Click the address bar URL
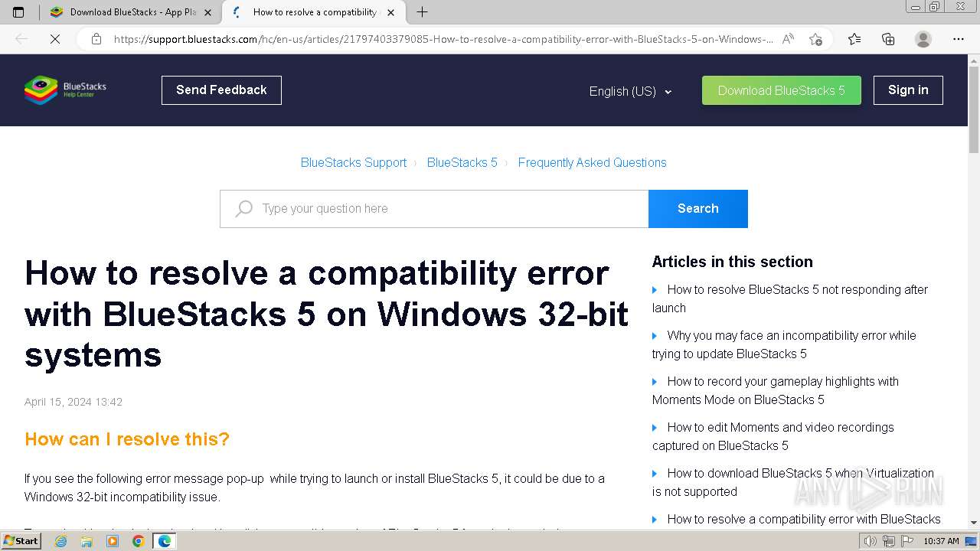The height and width of the screenshot is (551, 980). pos(443,39)
